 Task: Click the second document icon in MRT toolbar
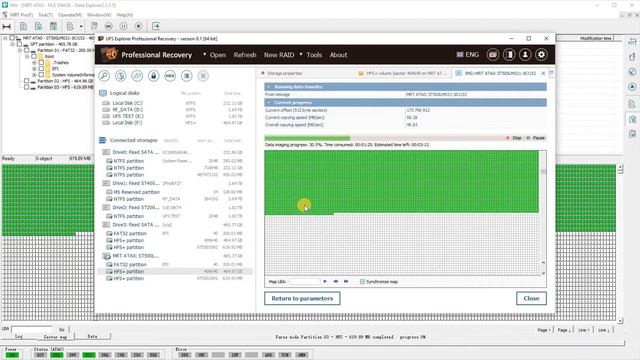pos(38,27)
